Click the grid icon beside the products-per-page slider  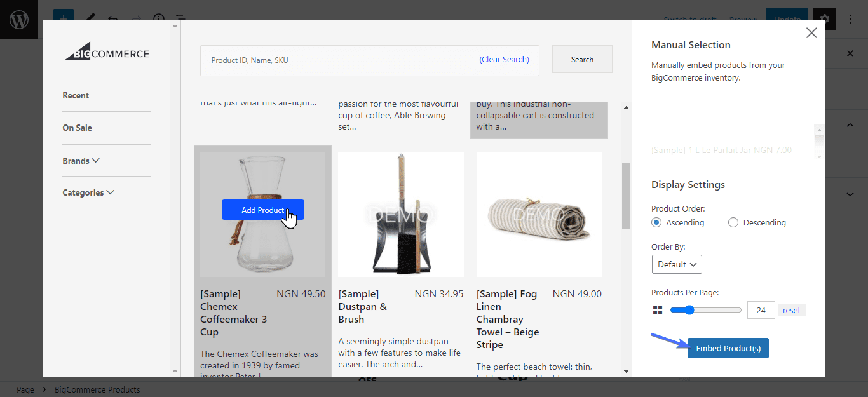coord(658,311)
